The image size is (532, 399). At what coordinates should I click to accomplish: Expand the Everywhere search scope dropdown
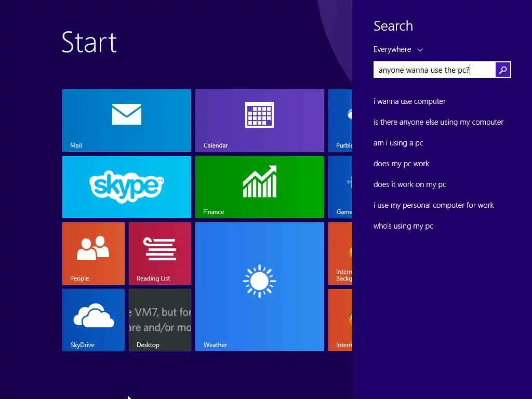398,49
